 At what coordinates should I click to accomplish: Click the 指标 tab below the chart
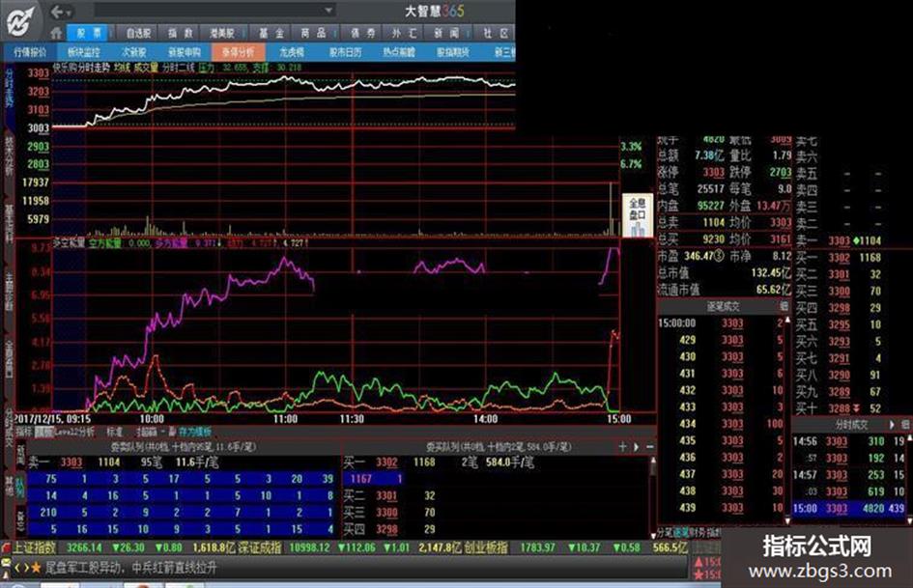tap(24, 432)
